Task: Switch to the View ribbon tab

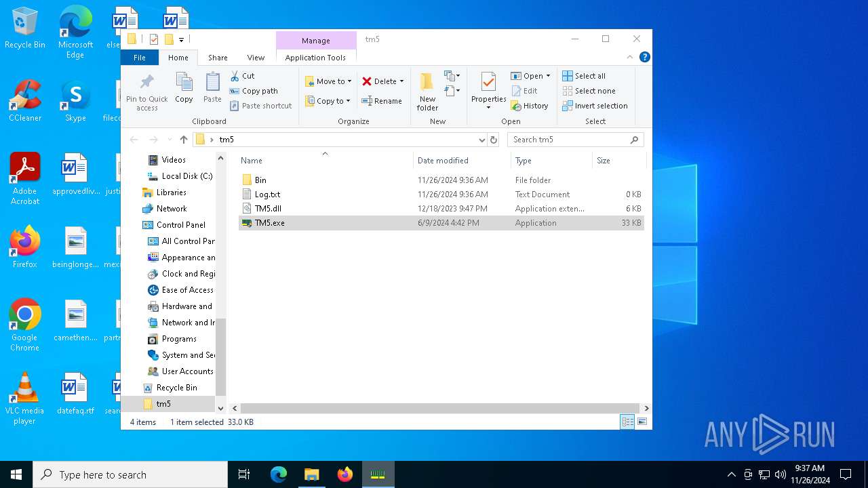Action: pyautogui.click(x=256, y=58)
